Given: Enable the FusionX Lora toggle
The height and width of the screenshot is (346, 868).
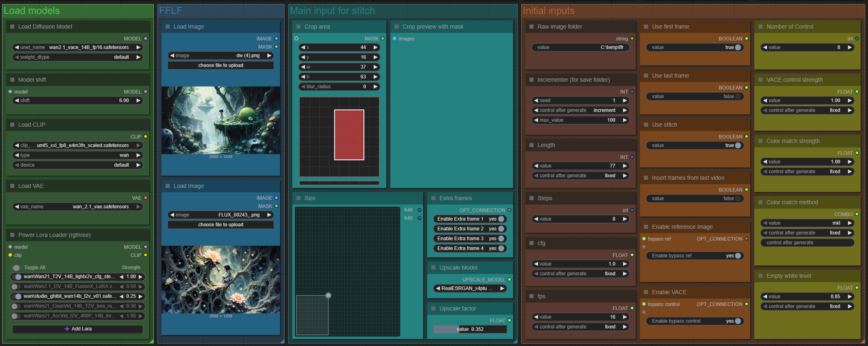Looking at the screenshot, I should tap(16, 286).
